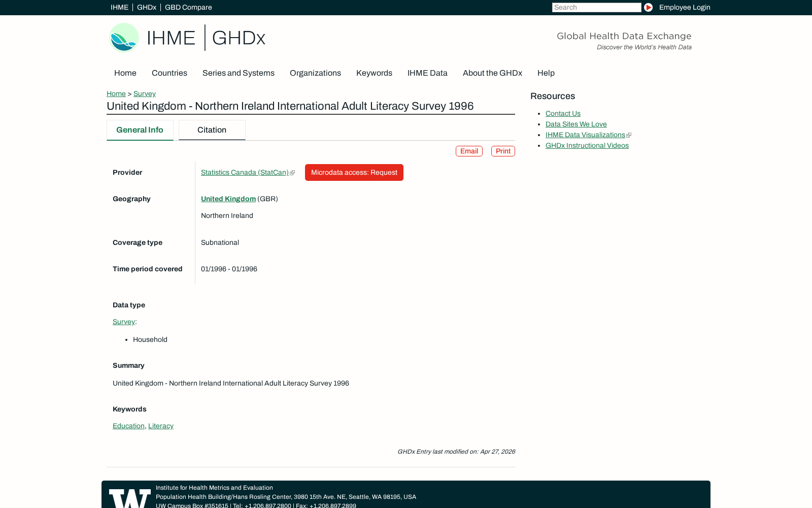Click the Survey breadcrumb link
Image resolution: width=812 pixels, height=508 pixels.
click(x=145, y=93)
